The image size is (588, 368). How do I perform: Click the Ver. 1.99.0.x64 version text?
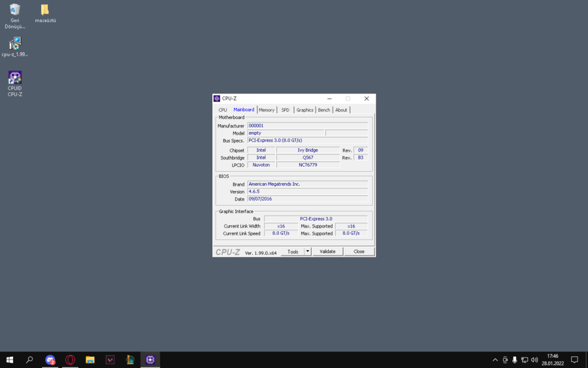[x=261, y=253]
